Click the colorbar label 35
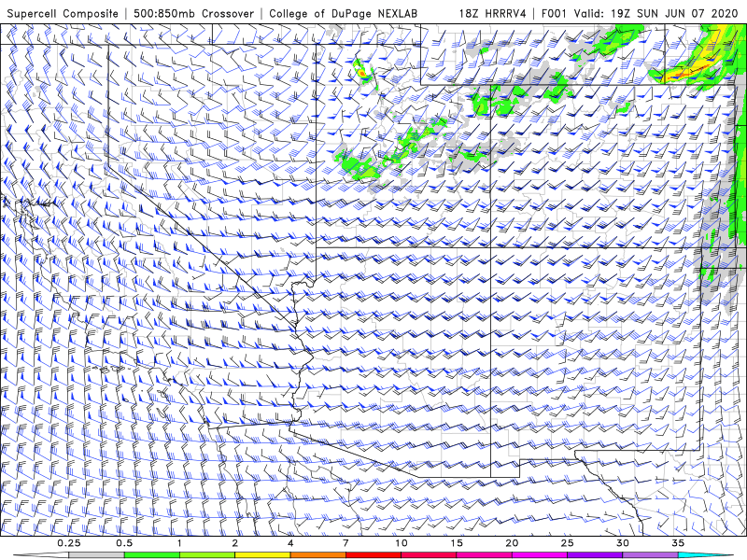This screenshot has height=560, width=747. (678, 543)
